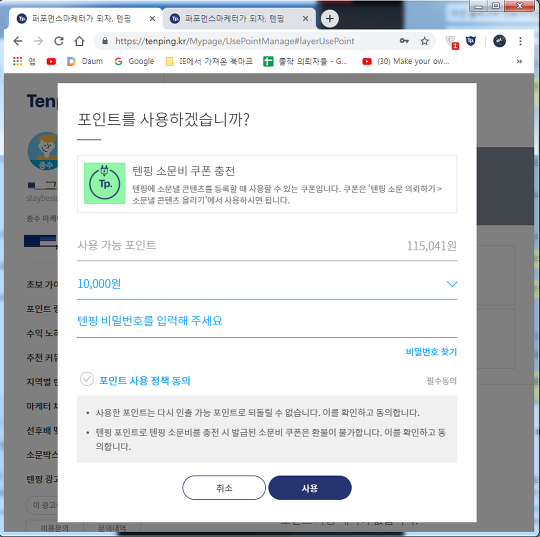Image resolution: width=540 pixels, height=537 pixels.
Task: Open the 10,000원 amount dropdown
Action: coord(267,284)
